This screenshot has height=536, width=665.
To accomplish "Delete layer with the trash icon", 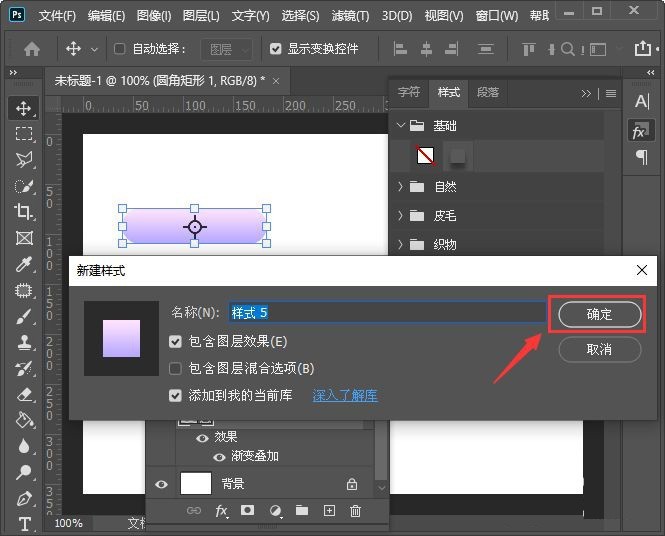I will [355, 511].
